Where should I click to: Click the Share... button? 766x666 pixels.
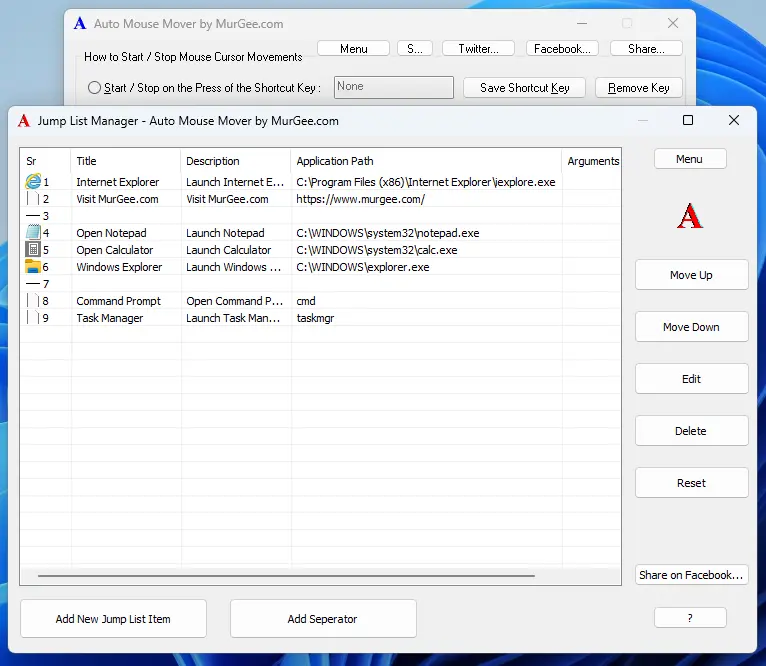(x=646, y=48)
